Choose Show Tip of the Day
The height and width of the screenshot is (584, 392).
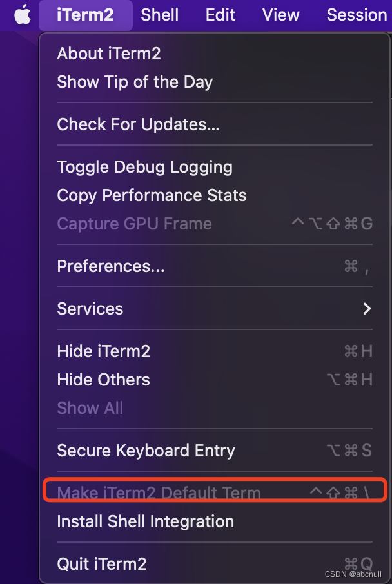[215, 82]
